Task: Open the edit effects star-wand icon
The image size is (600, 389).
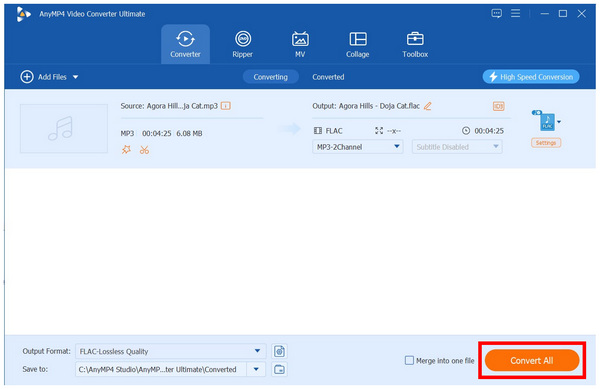Action: coord(126,150)
